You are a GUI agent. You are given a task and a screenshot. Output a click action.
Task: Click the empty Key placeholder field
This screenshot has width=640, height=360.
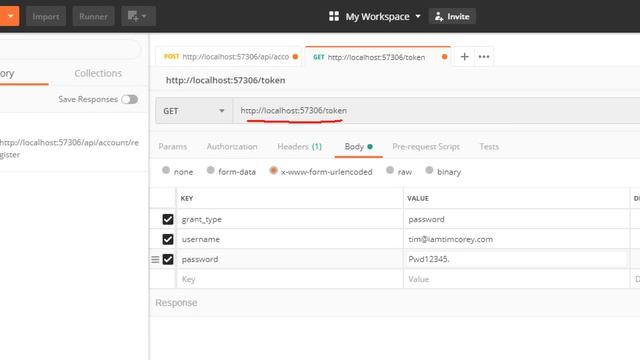click(x=290, y=279)
